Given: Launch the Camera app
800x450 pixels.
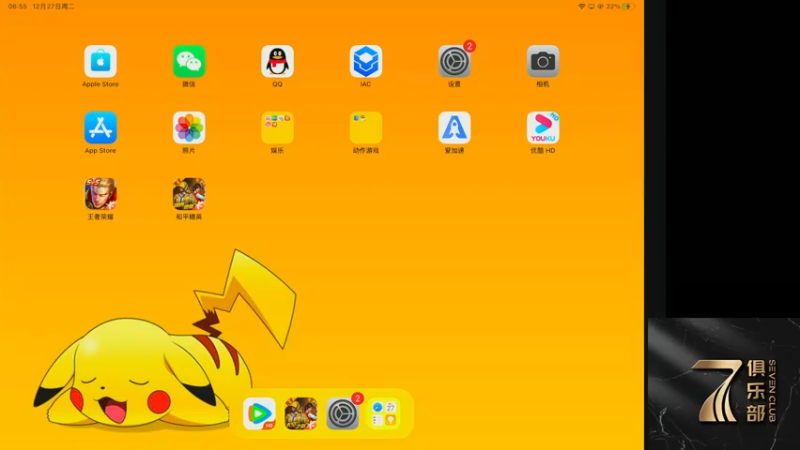Looking at the screenshot, I should click(543, 61).
